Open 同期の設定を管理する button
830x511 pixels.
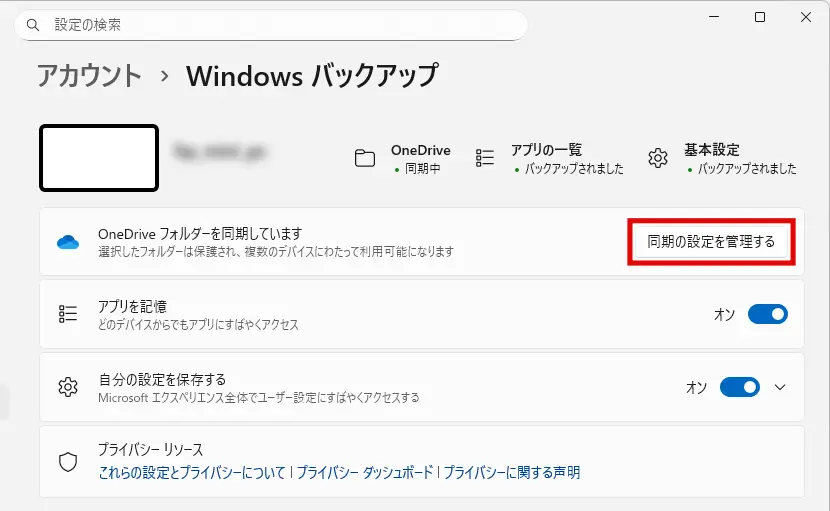711,241
